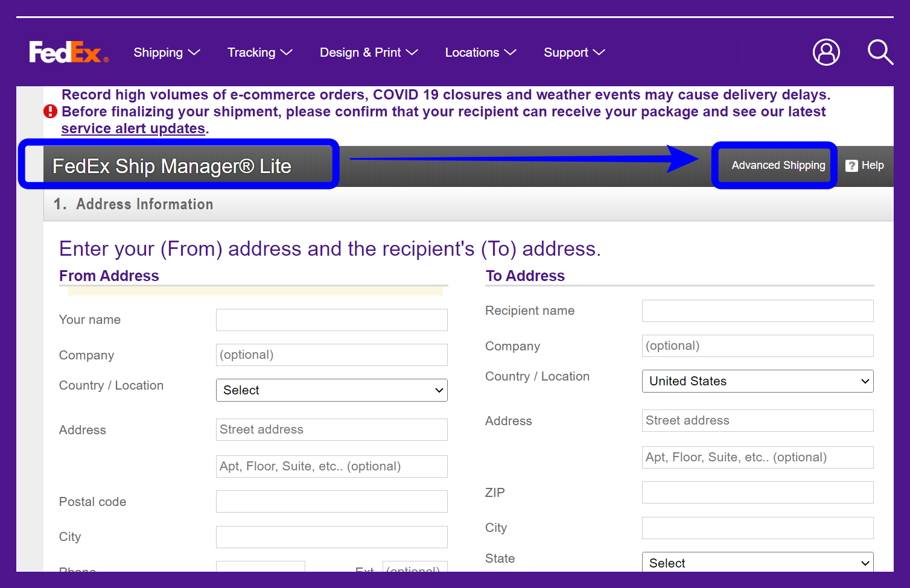Viewport: 910px width, 588px height.
Task: Click the From Address heading
Action: tap(109, 276)
